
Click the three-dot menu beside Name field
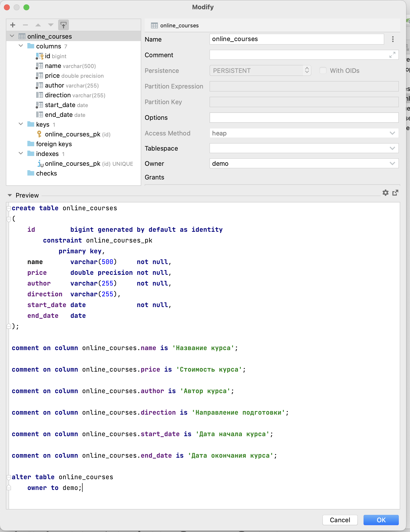click(393, 39)
